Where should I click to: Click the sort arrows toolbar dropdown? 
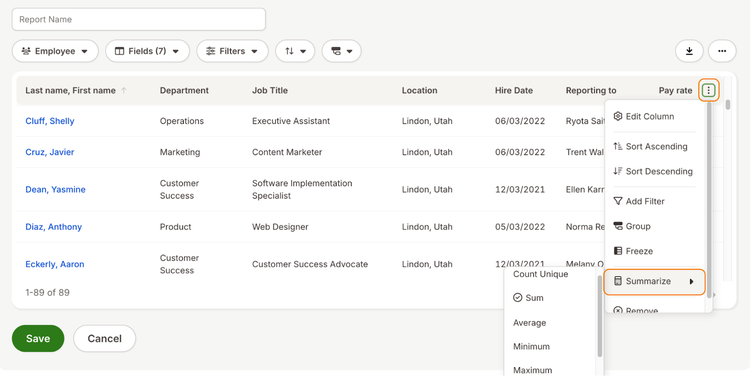[295, 51]
